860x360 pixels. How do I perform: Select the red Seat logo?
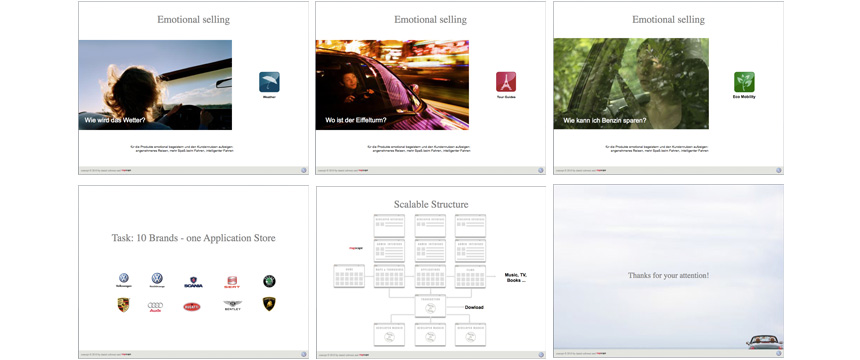click(232, 282)
